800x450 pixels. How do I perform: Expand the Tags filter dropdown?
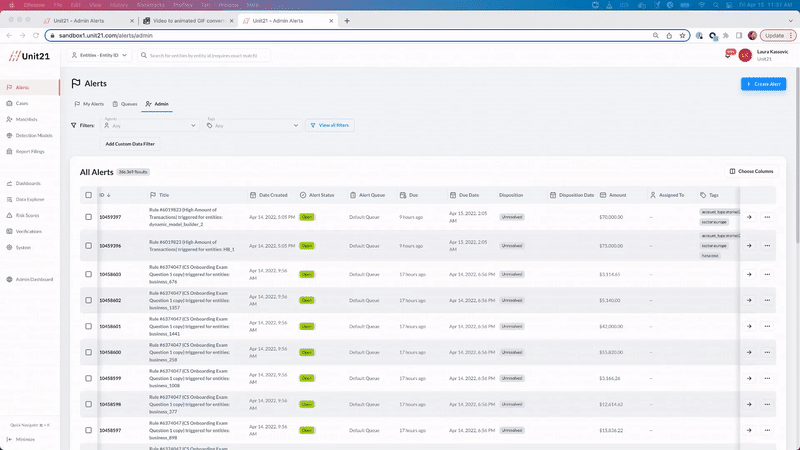(252, 125)
